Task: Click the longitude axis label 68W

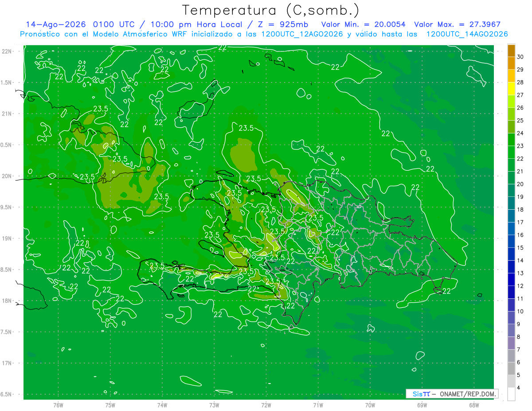Action: 474,405
